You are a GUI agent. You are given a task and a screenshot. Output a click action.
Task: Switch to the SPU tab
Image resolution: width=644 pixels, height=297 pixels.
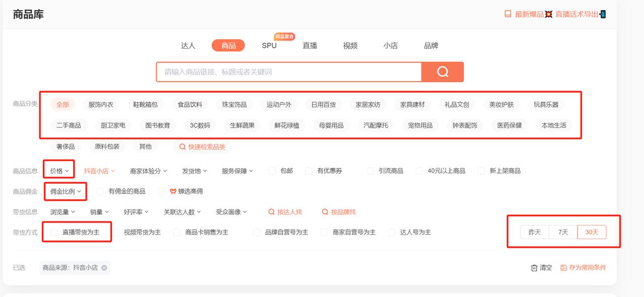click(269, 45)
